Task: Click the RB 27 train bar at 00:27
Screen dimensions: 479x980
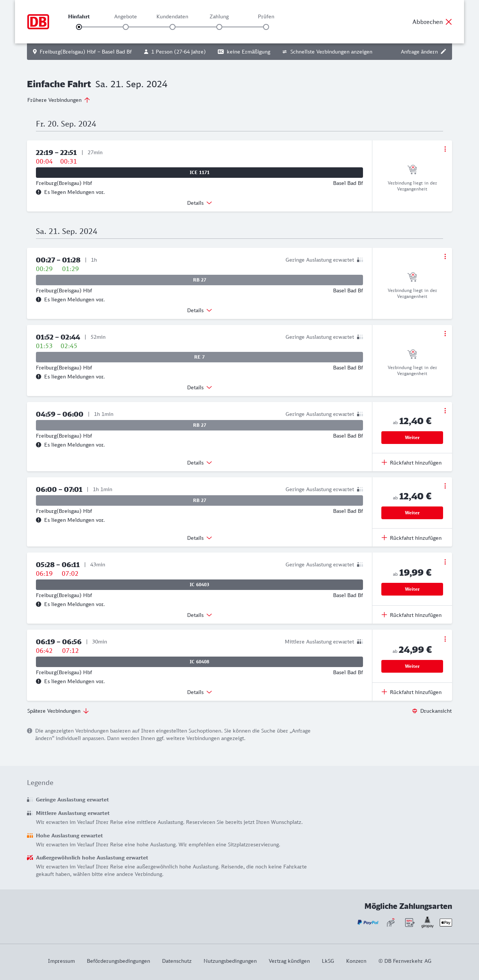Action: 199,280
